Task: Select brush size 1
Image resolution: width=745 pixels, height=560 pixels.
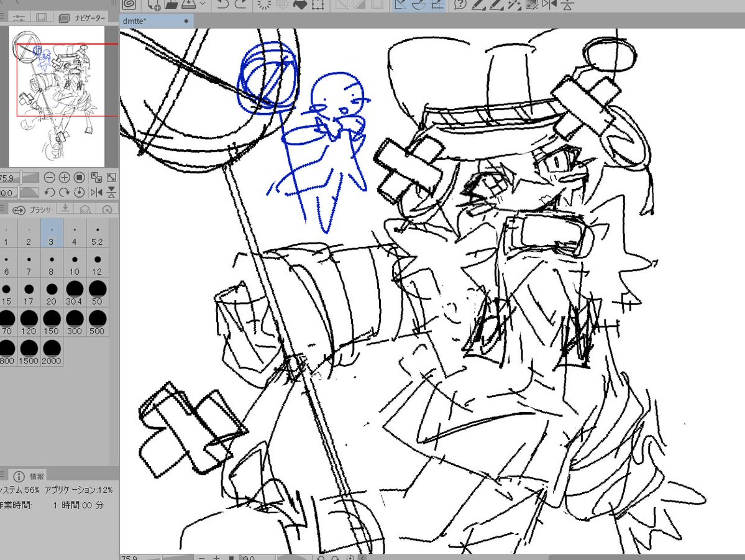Action: pyautogui.click(x=6, y=234)
